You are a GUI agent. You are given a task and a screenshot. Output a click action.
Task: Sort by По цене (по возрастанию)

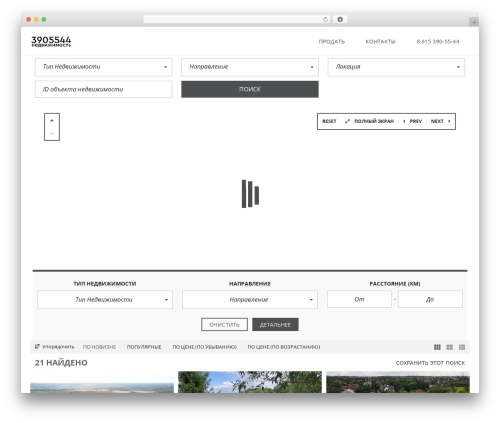tap(284, 347)
